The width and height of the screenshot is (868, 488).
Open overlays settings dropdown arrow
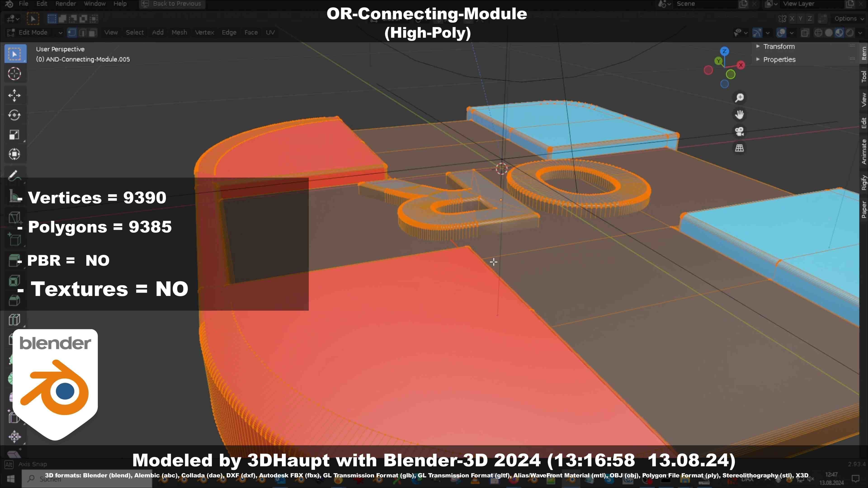(792, 33)
